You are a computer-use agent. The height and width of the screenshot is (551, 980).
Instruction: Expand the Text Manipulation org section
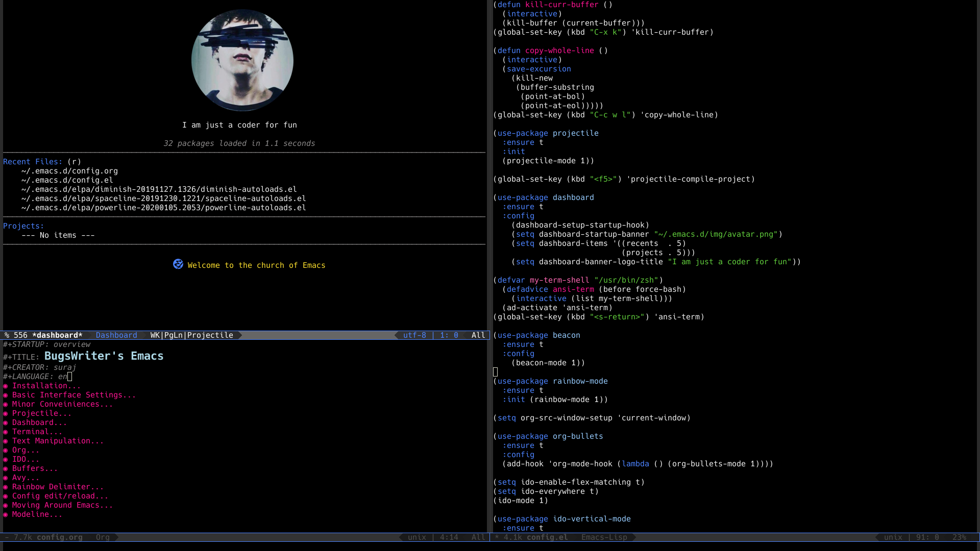pos(57,441)
